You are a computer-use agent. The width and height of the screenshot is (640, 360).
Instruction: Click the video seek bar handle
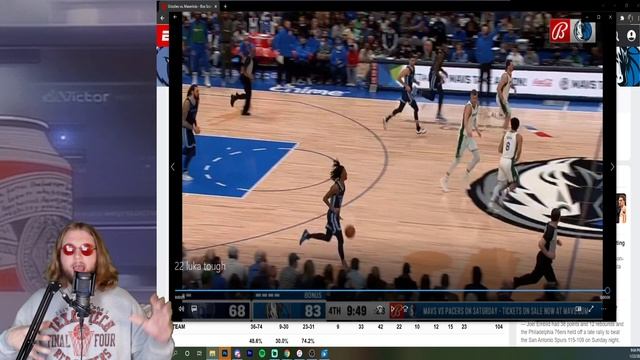click(607, 291)
